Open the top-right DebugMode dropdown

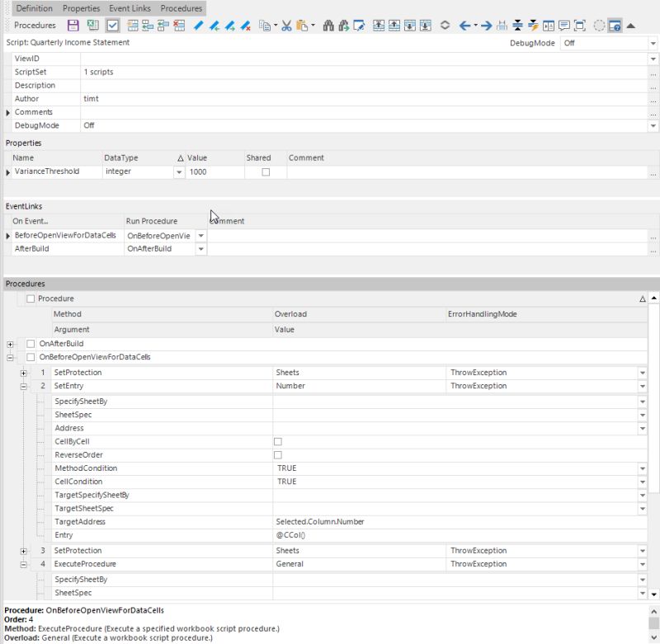coord(653,44)
